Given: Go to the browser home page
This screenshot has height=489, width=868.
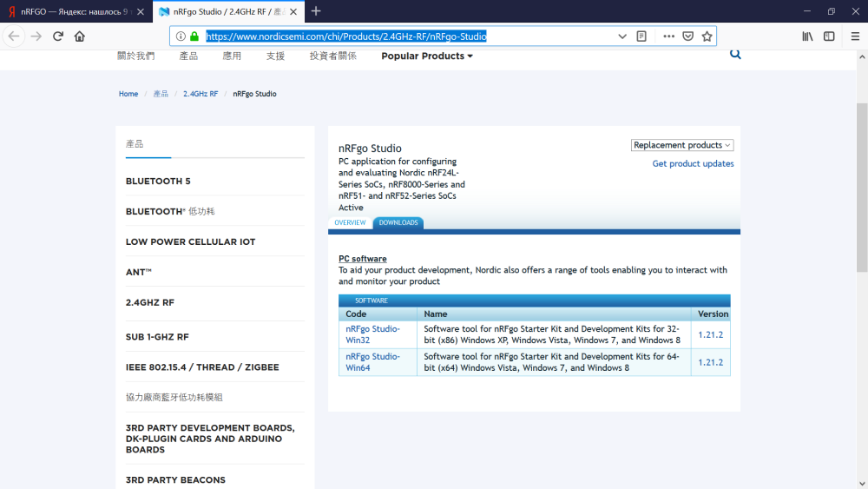Looking at the screenshot, I should pyautogui.click(x=80, y=36).
